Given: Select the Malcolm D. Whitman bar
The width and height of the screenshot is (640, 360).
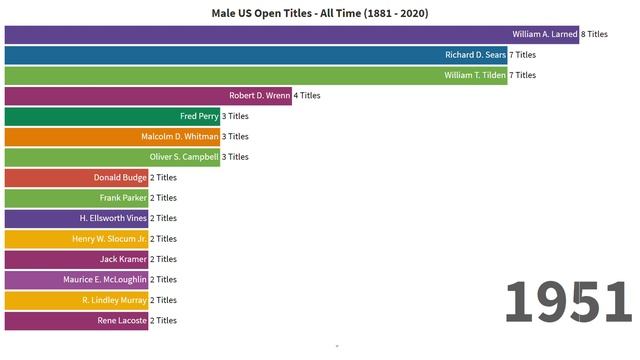Looking at the screenshot, I should coord(112,137).
